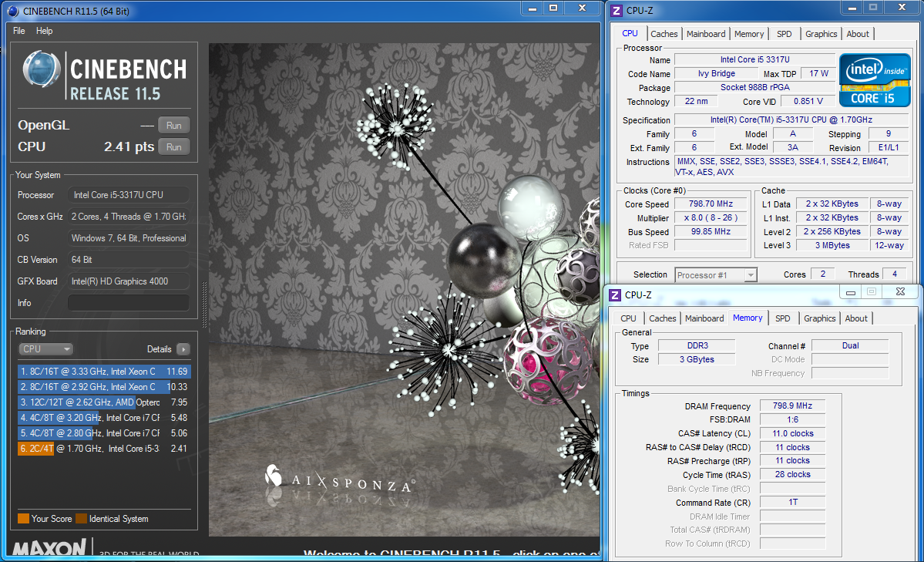Viewport: 924px width, 562px height.
Task: Expand ranking Details arrow button
Action: (183, 349)
